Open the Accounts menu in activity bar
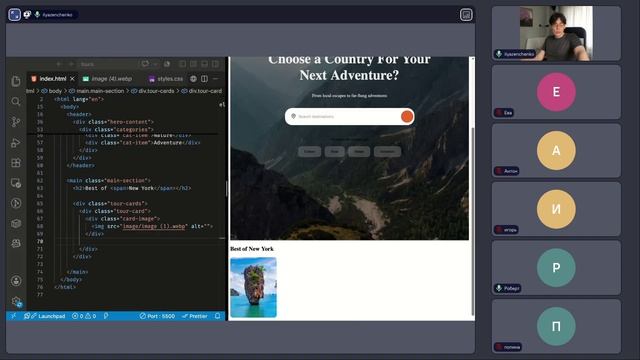This screenshot has width=640, height=360. (x=16, y=281)
